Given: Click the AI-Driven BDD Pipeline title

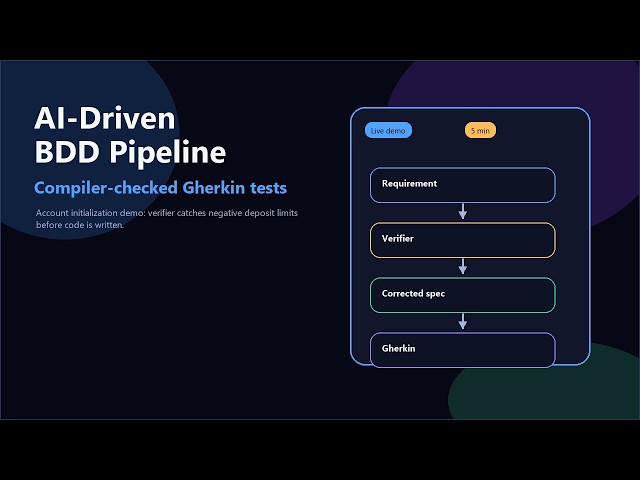Looking at the screenshot, I should point(130,135).
